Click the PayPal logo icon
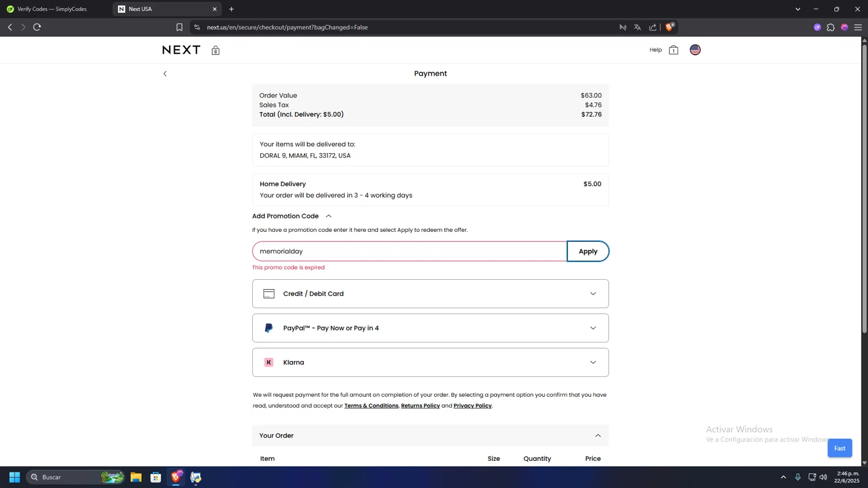The height and width of the screenshot is (488, 868). [269, 328]
